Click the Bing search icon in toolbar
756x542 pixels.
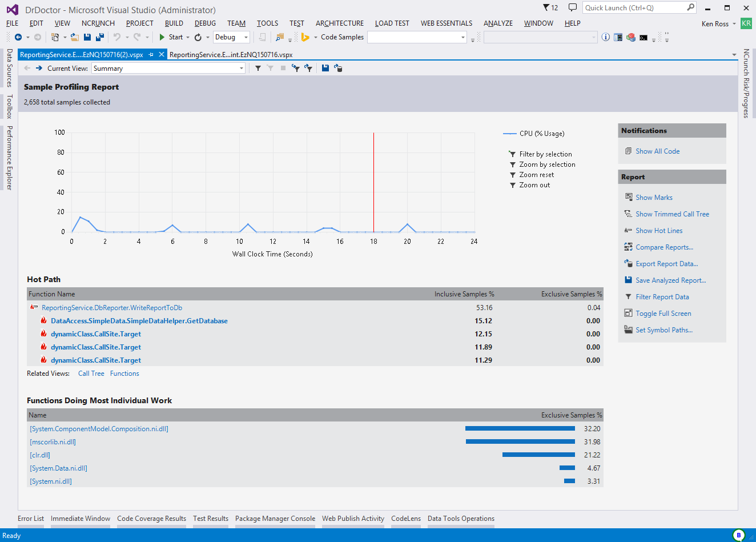coord(305,37)
